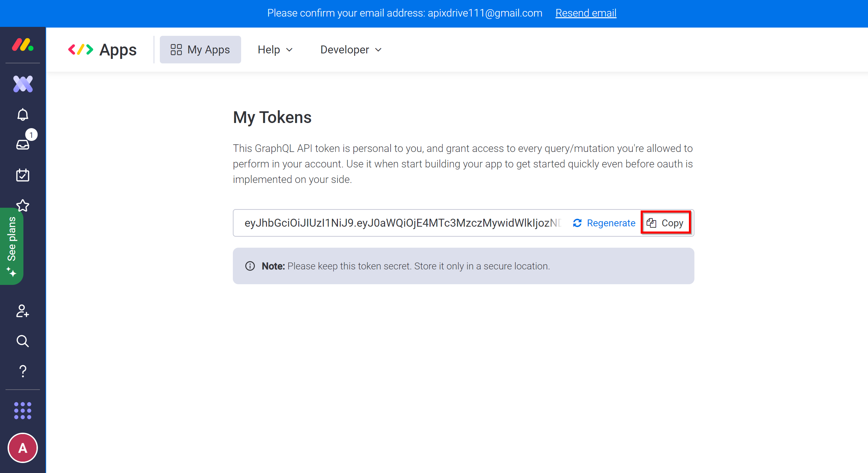Expand the Developer dropdown menu
The width and height of the screenshot is (868, 473).
pyautogui.click(x=350, y=50)
